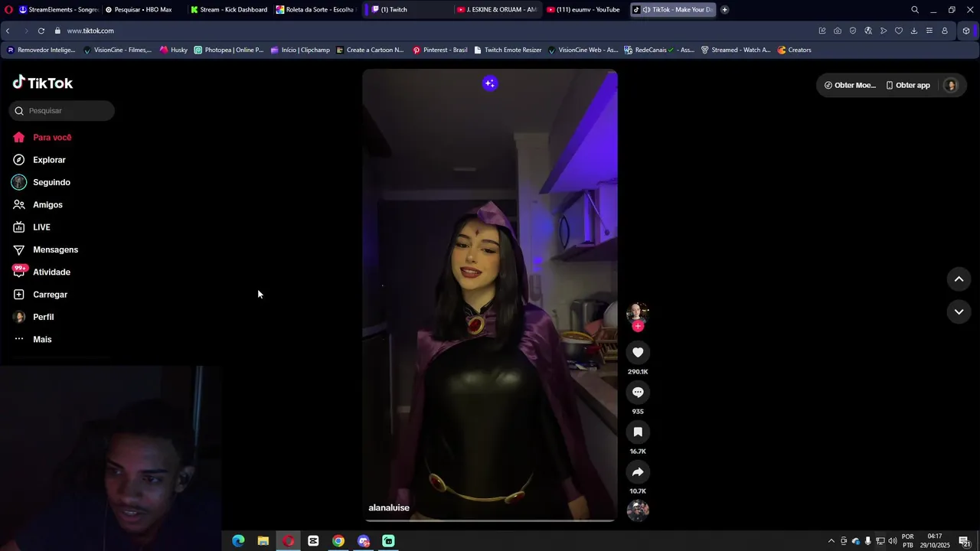Screen dimensions: 980x551
Task: Switch to the J. ESKINE & ORUAM tab
Action: pos(496,10)
